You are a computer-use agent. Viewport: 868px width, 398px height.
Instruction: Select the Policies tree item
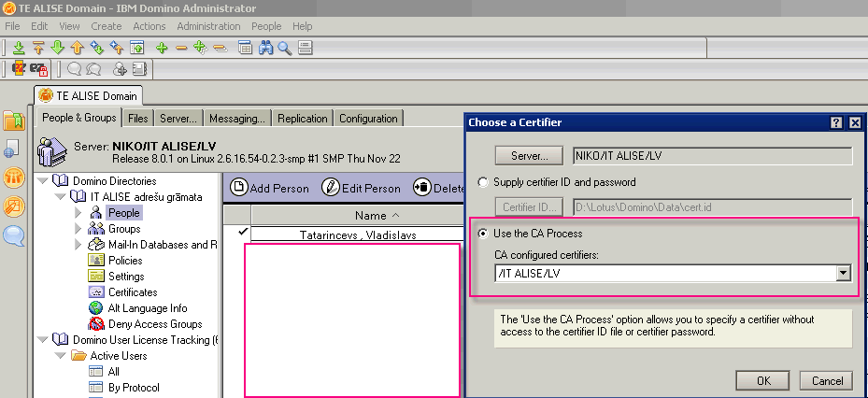[x=125, y=261]
